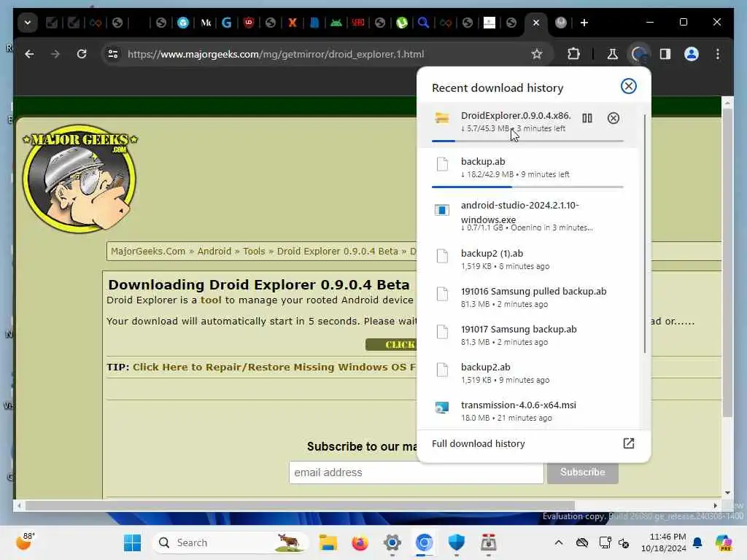Switch to the Mc (MajorGeeks) tab

click(x=205, y=23)
